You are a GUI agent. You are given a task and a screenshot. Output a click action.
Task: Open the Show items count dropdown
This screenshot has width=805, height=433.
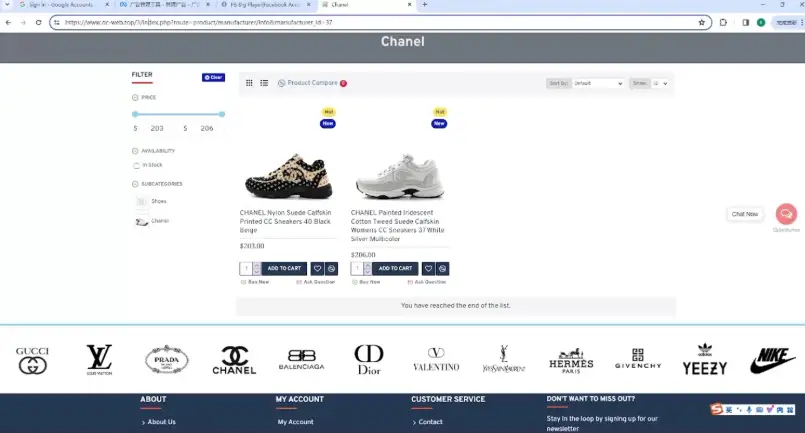tap(660, 83)
